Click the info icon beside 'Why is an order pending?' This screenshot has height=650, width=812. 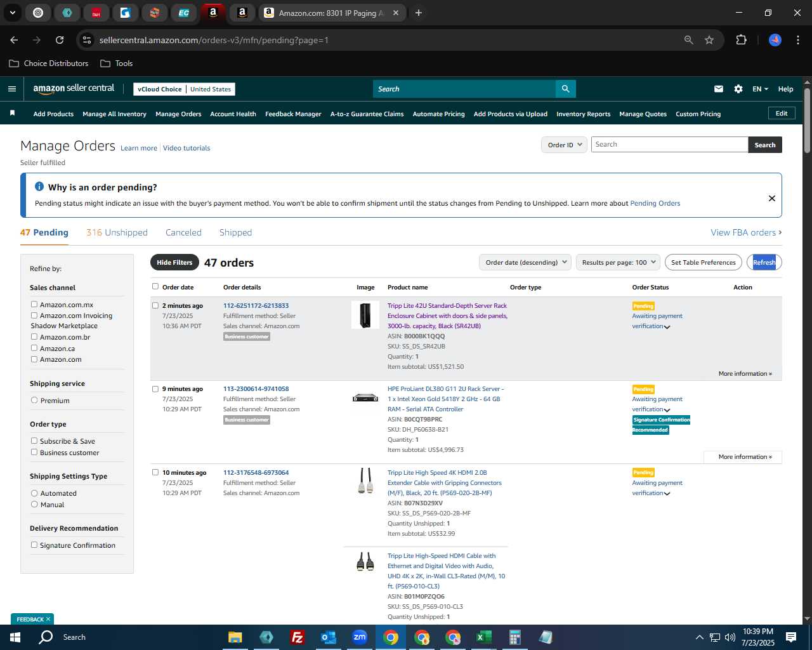(39, 187)
